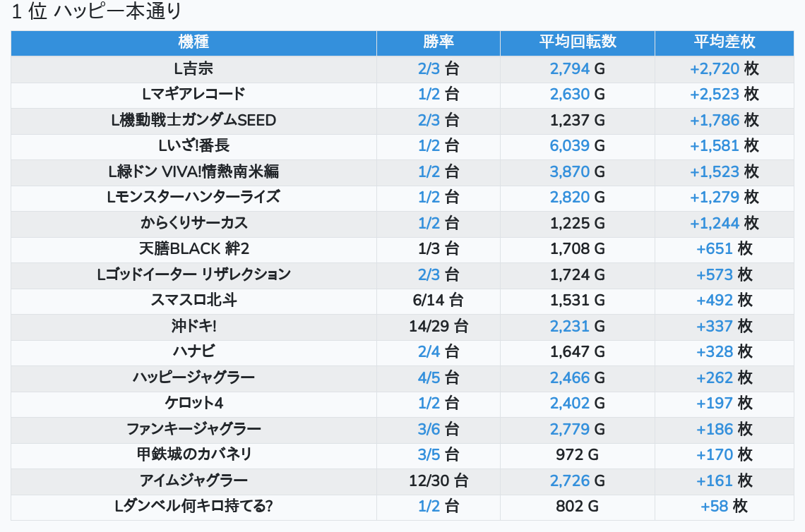Click the 972 G average spins value

pos(577,454)
